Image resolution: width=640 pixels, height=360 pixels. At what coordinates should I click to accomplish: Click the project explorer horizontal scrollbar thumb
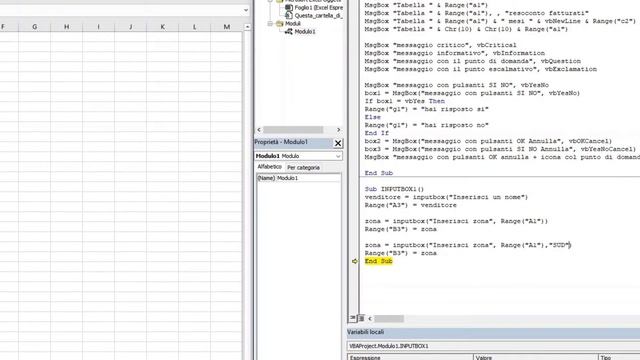(x=293, y=130)
